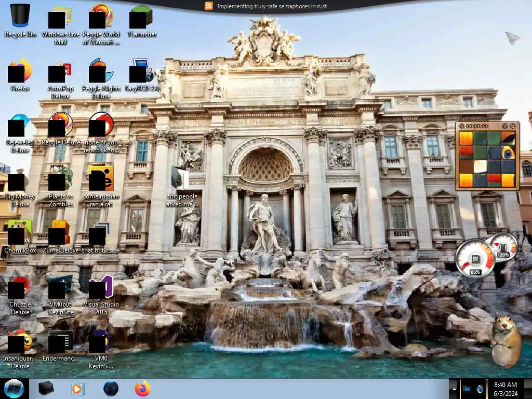
Task: Click the black box icon on the taskbar
Action: pyautogui.click(x=46, y=389)
